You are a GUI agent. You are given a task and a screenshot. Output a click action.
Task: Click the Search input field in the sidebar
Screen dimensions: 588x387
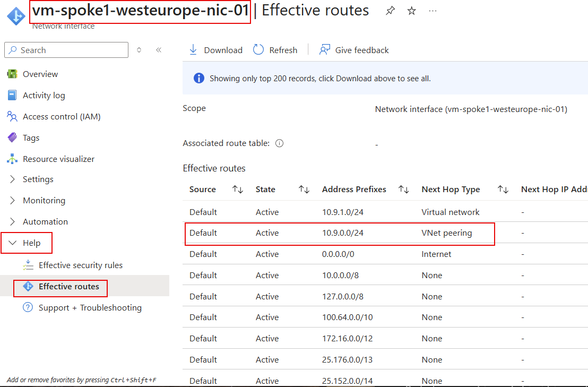66,50
